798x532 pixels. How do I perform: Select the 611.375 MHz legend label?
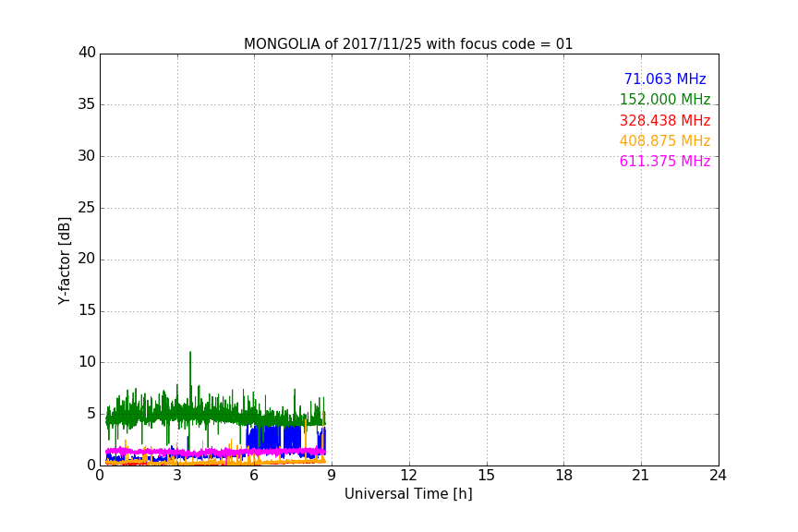coord(665,161)
